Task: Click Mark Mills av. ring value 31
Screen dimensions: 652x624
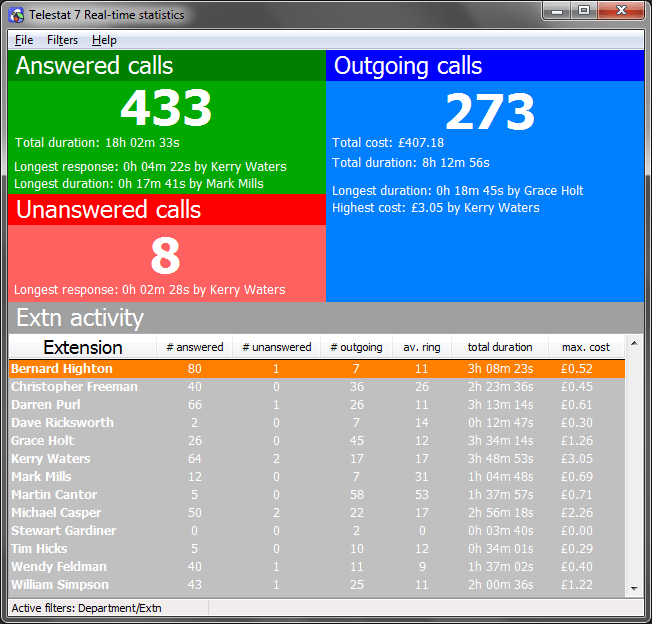Action: coord(422,476)
